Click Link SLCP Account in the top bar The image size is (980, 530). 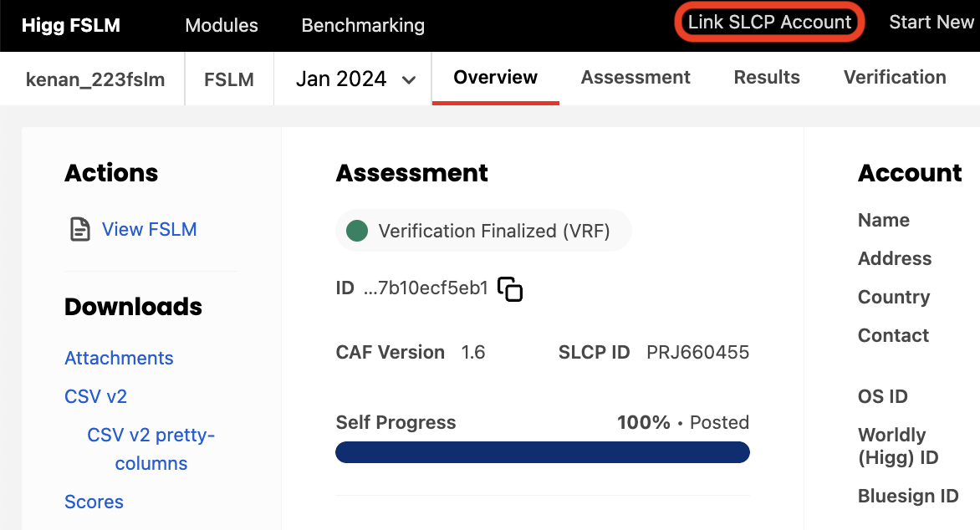769,23
